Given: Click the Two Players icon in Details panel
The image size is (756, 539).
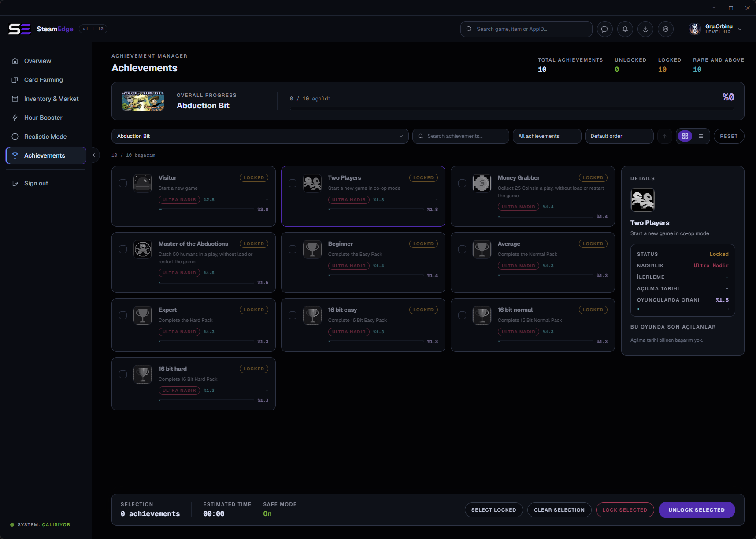Looking at the screenshot, I should [x=643, y=200].
